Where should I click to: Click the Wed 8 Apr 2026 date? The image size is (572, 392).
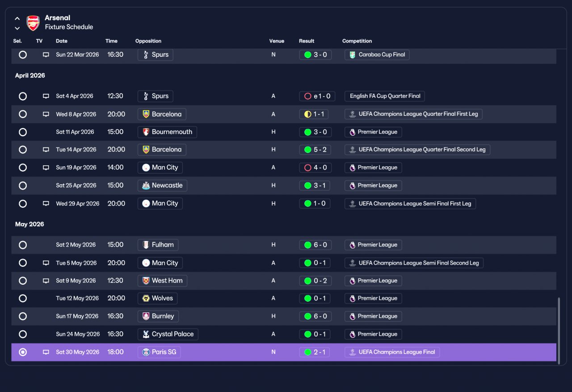click(x=76, y=114)
